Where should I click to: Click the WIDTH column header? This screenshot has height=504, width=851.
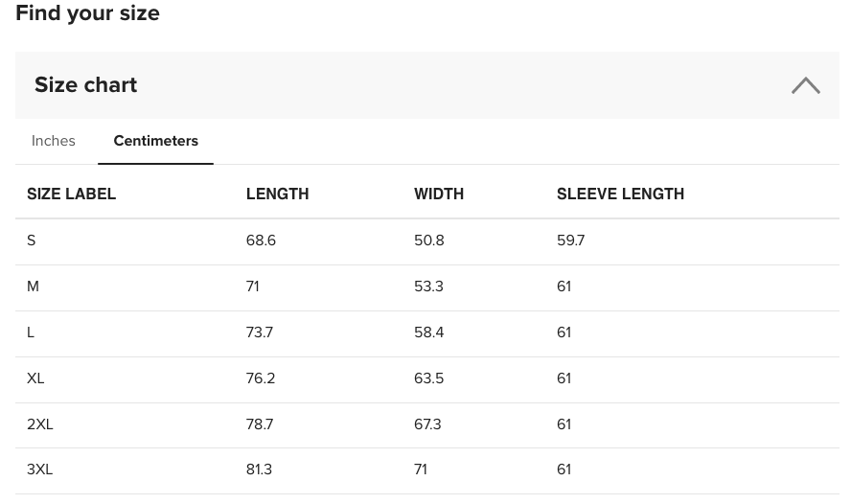pos(439,194)
